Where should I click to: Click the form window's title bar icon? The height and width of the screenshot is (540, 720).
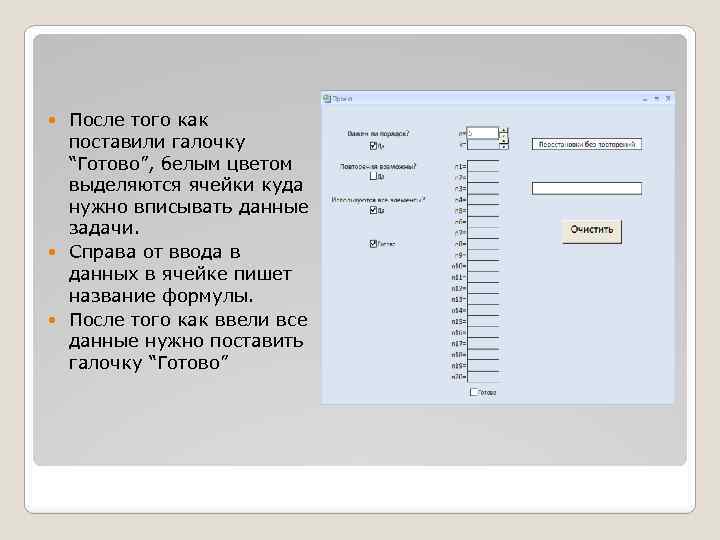tap(327, 99)
